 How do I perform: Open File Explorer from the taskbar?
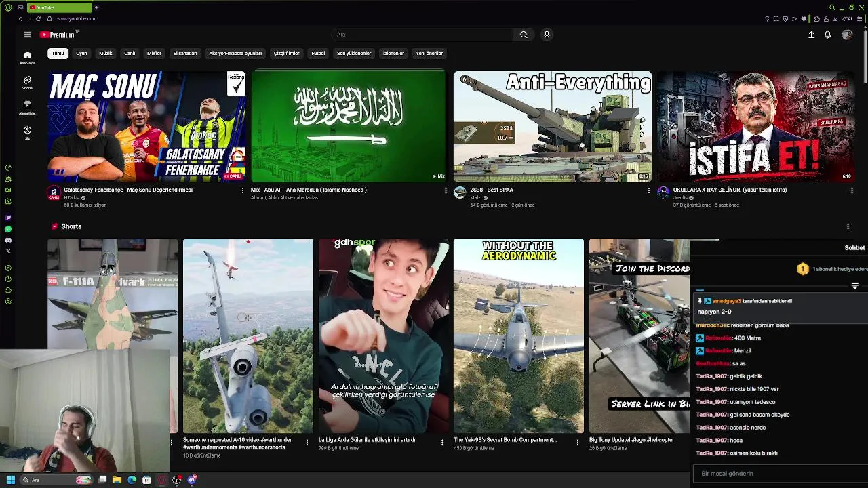pyautogui.click(x=117, y=480)
